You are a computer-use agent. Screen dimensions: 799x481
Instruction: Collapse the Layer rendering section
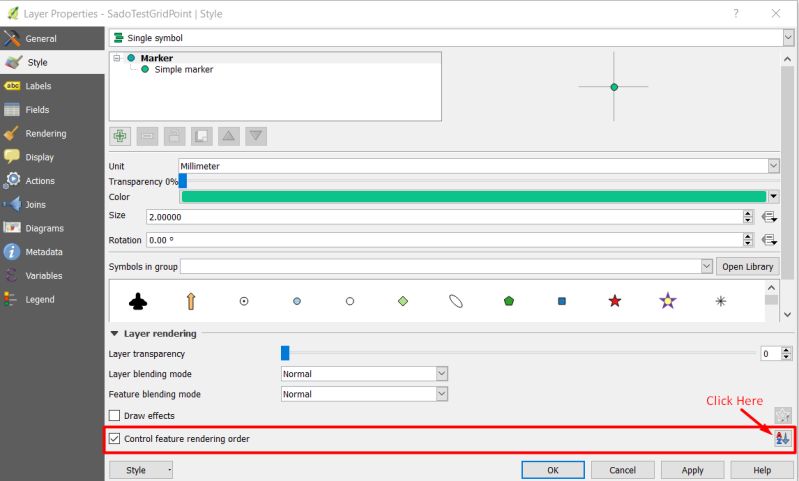click(x=114, y=333)
